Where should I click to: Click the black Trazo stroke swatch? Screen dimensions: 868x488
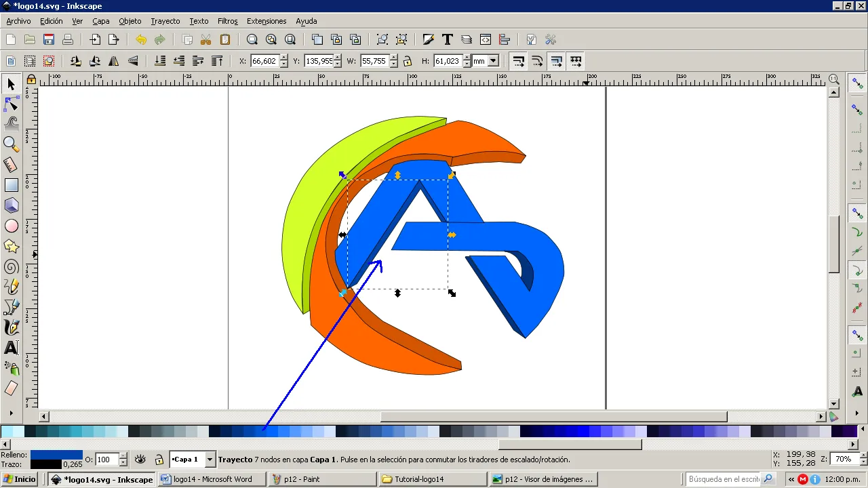46,464
